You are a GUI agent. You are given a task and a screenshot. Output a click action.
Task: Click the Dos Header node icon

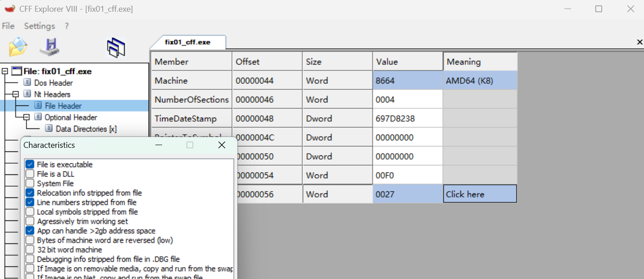[27, 83]
